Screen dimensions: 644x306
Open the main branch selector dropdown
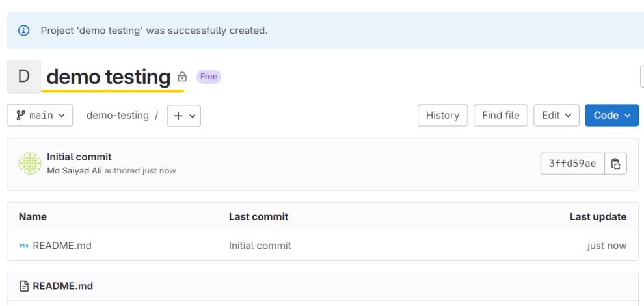click(40, 116)
